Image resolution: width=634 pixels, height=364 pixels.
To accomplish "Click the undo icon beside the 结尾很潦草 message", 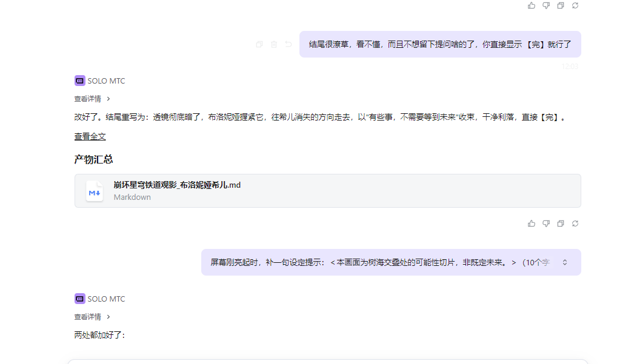I will 289,44.
